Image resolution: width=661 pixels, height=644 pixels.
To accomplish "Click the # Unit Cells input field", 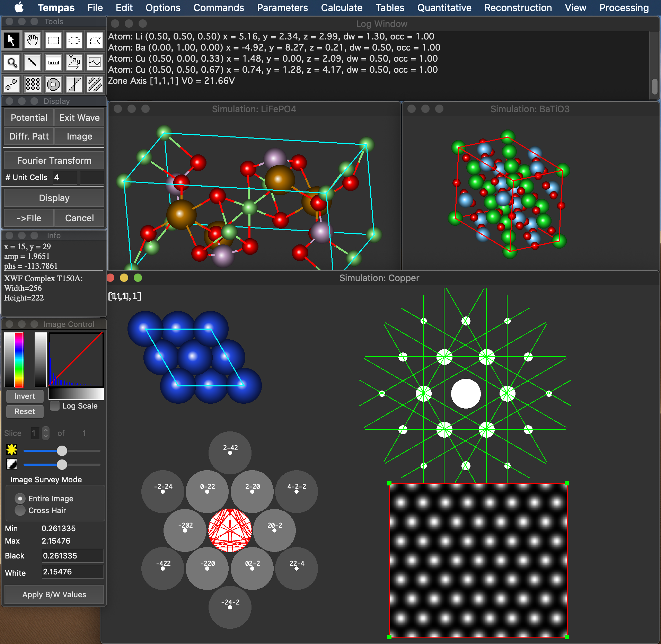I will (x=65, y=177).
